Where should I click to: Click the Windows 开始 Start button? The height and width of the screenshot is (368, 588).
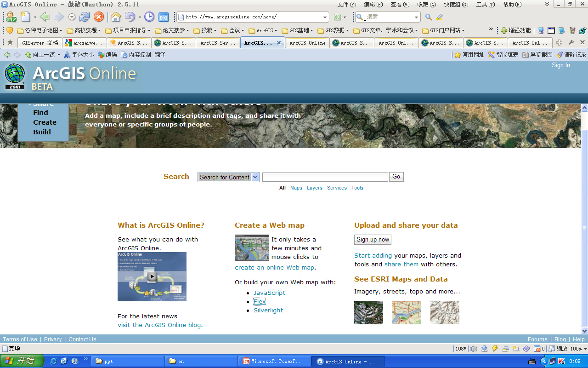click(22, 361)
